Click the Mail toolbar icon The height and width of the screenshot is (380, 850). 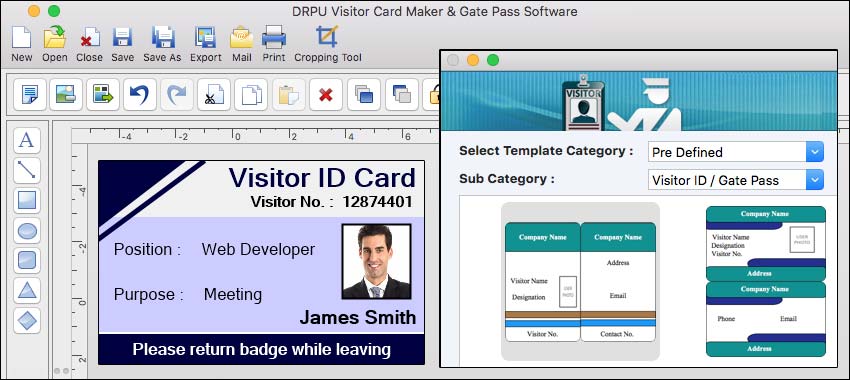[241, 37]
